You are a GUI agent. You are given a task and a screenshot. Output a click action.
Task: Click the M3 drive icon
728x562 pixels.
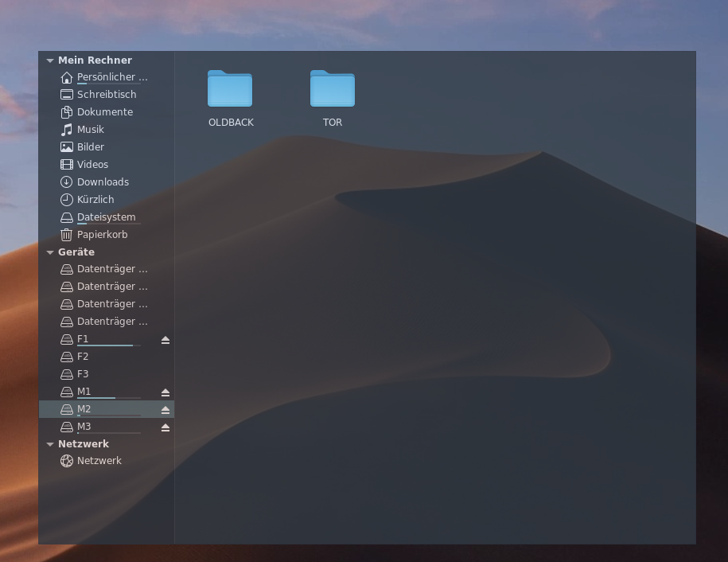coord(66,427)
